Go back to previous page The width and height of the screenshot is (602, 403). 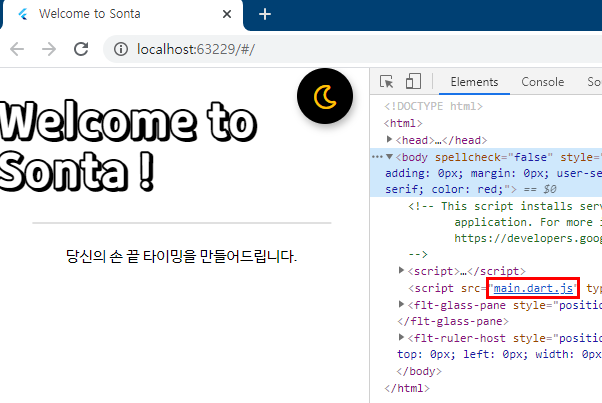tap(17, 49)
